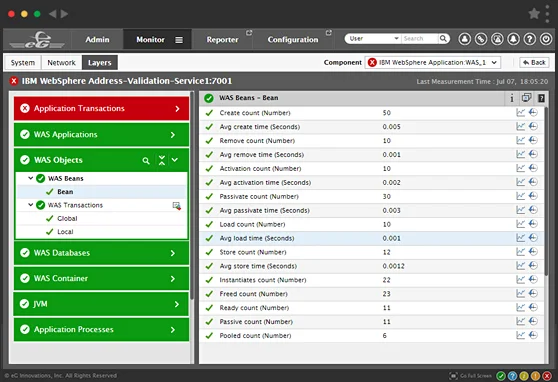Open graph icon for Avg load time row

[520, 238]
